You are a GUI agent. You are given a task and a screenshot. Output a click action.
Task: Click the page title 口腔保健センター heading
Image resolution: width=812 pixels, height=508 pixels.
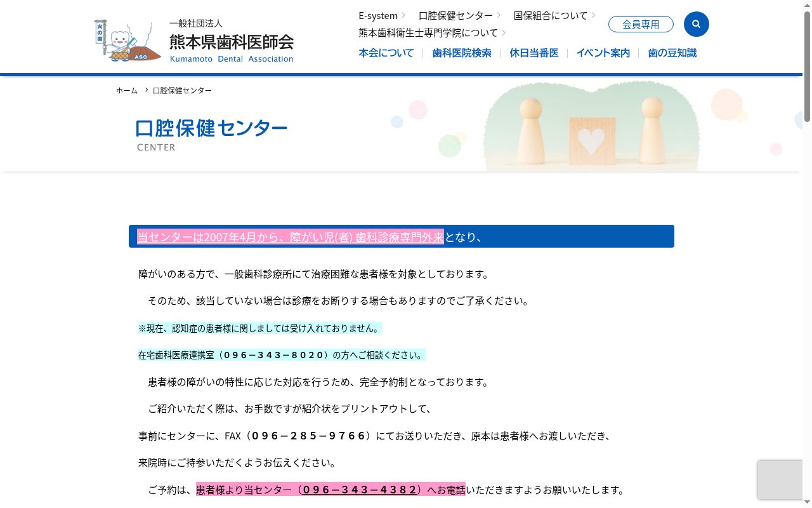click(x=211, y=128)
